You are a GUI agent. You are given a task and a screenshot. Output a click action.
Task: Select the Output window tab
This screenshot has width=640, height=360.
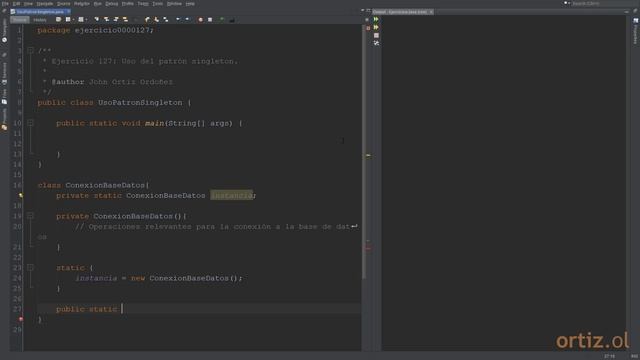tap(402, 12)
